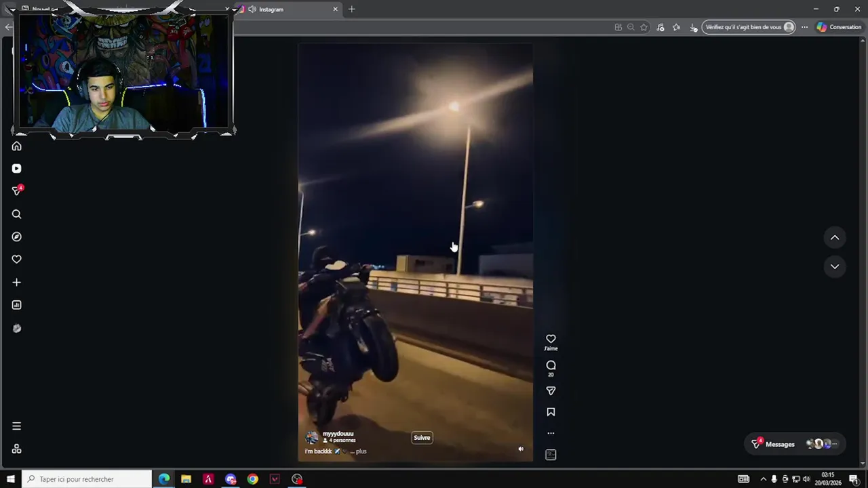This screenshot has width=868, height=488.
Task: Open the favorites list in Edge toolbar
Action: (676, 27)
